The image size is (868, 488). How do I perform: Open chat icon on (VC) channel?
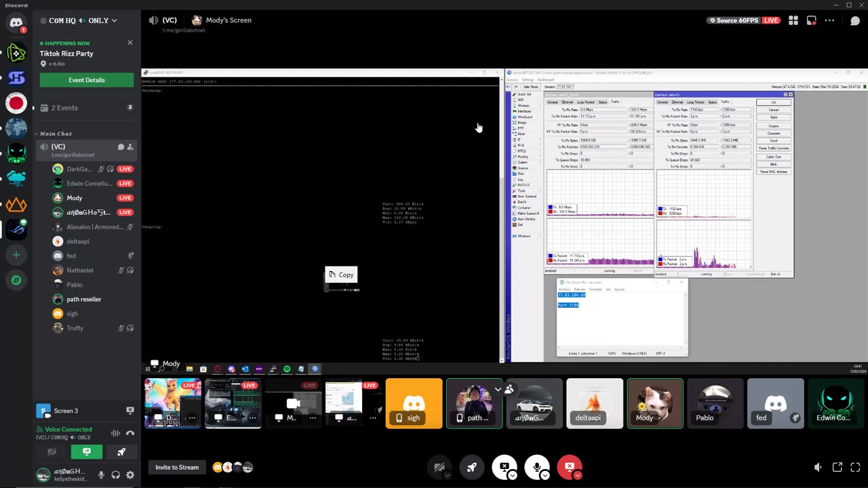pos(120,147)
